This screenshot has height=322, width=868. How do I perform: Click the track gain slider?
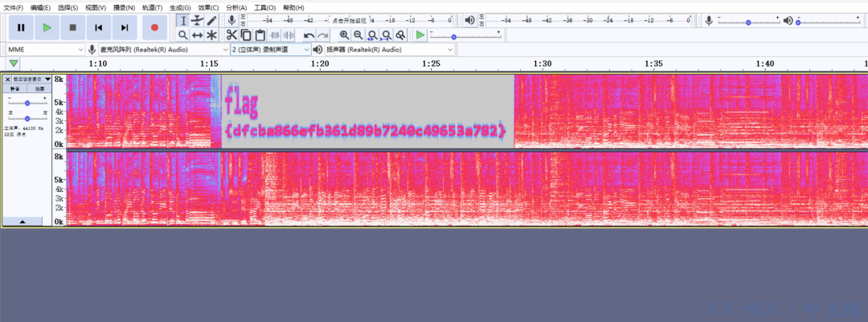tap(27, 103)
